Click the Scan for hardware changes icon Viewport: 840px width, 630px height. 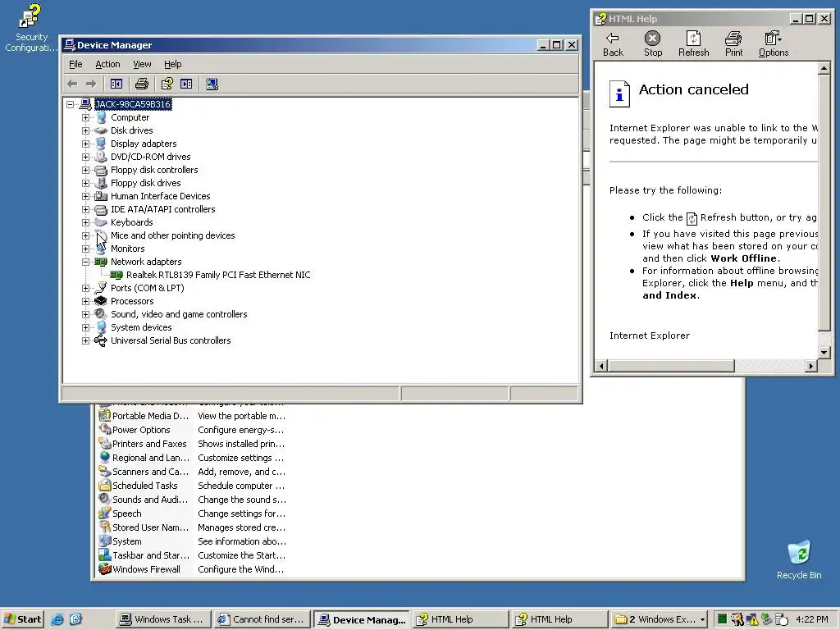(x=212, y=84)
